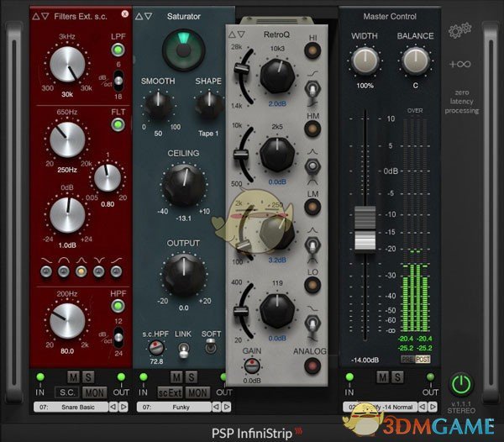Click the LPF frequency knob

click(67, 65)
